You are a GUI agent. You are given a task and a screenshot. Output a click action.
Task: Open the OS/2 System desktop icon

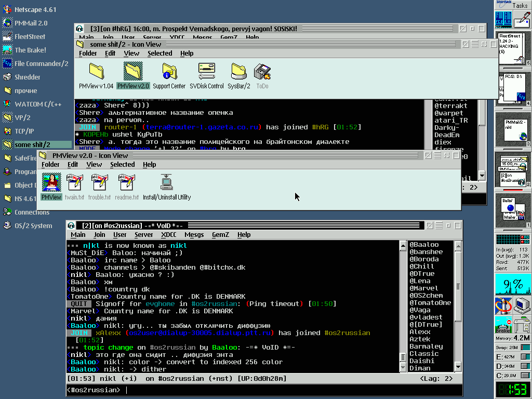coord(28,226)
